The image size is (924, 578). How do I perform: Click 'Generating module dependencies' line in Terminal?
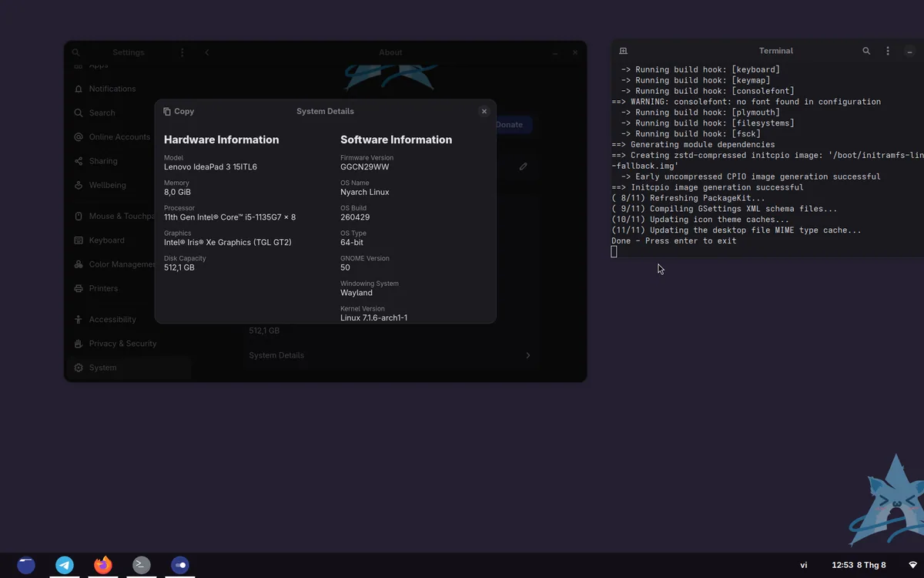click(693, 145)
